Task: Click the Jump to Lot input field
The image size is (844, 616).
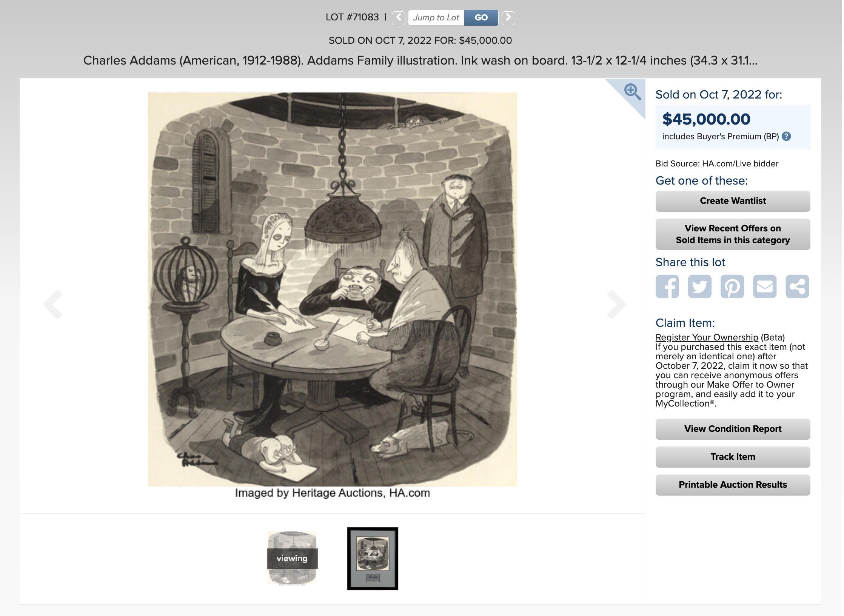Action: coord(436,18)
